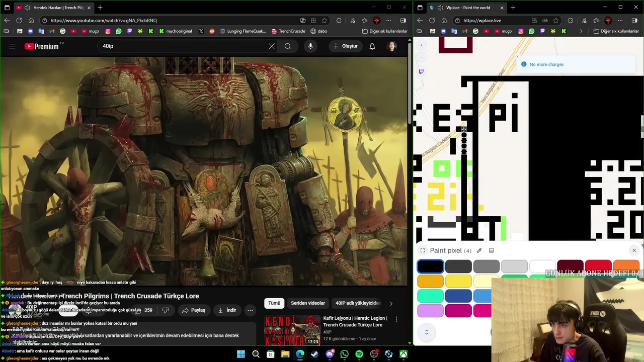Pick the dark blue color swatch
644x362 pixels.
click(x=458, y=296)
